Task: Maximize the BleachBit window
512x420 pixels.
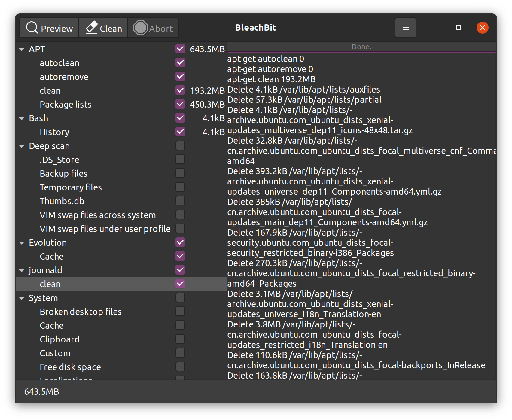Action: click(458, 28)
